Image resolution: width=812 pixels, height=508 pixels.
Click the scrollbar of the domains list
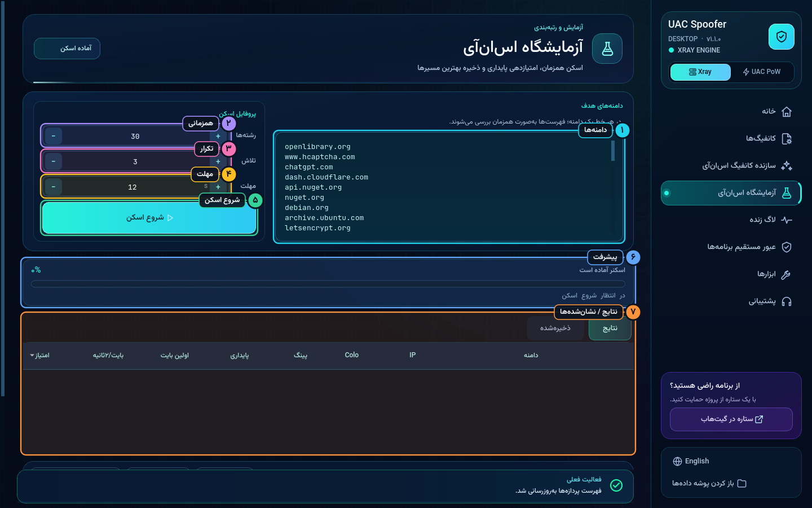(x=613, y=151)
